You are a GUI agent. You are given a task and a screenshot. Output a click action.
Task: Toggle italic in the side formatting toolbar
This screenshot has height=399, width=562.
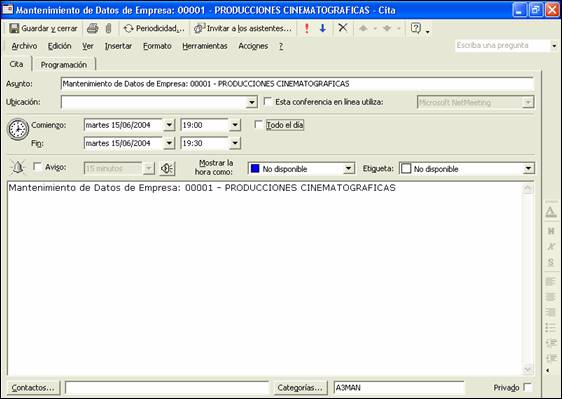click(551, 247)
